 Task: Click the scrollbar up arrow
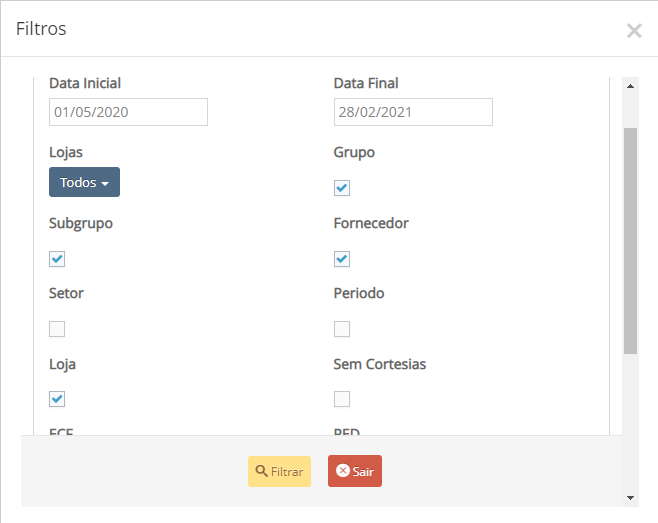pyautogui.click(x=630, y=86)
